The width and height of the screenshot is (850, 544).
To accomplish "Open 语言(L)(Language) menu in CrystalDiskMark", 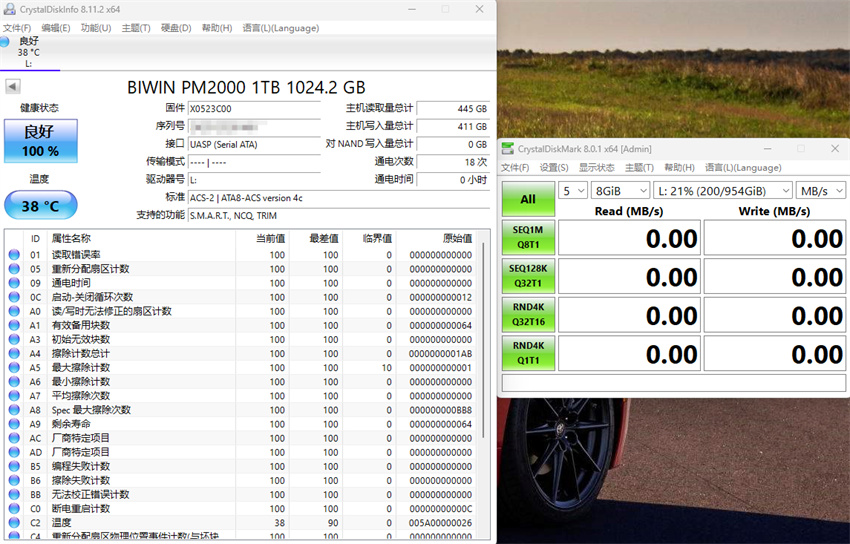I will point(743,167).
